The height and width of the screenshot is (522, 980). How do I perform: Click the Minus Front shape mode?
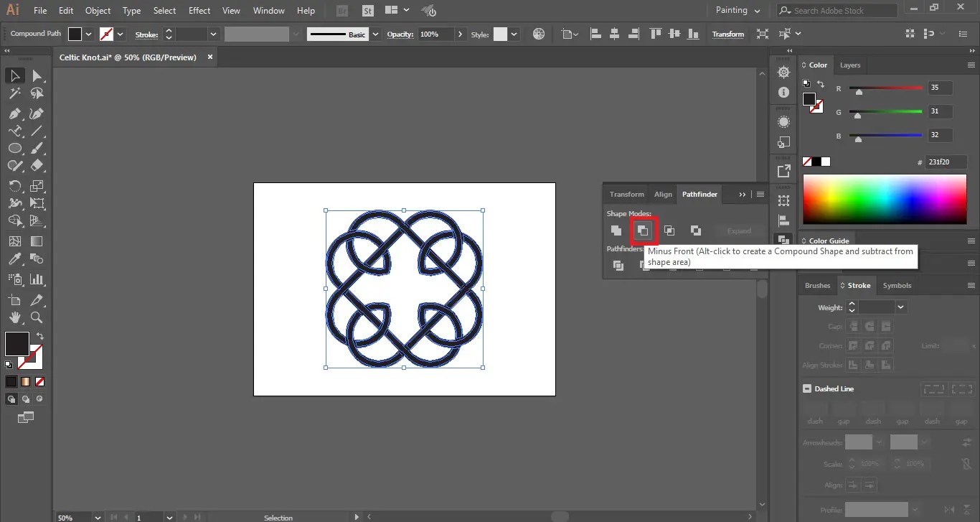click(643, 230)
